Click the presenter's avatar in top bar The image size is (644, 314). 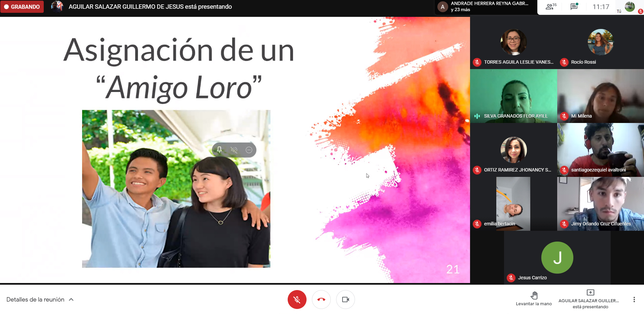[57, 6]
